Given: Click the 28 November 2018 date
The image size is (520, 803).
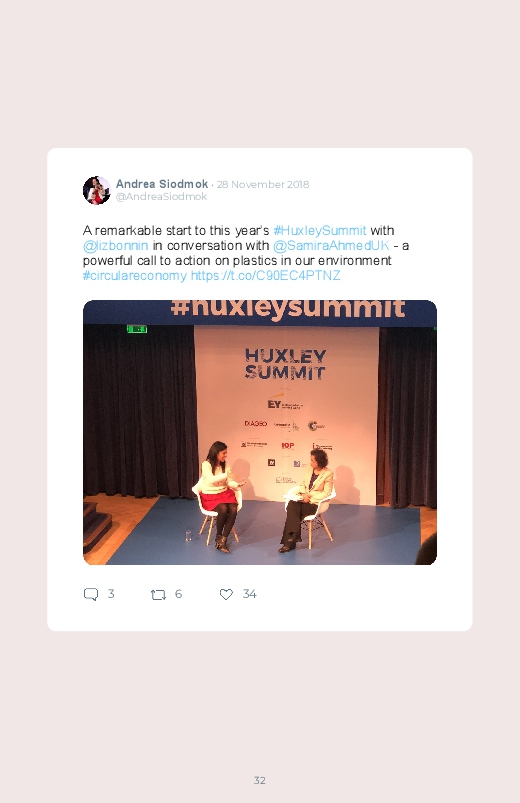Looking at the screenshot, I should tap(263, 184).
